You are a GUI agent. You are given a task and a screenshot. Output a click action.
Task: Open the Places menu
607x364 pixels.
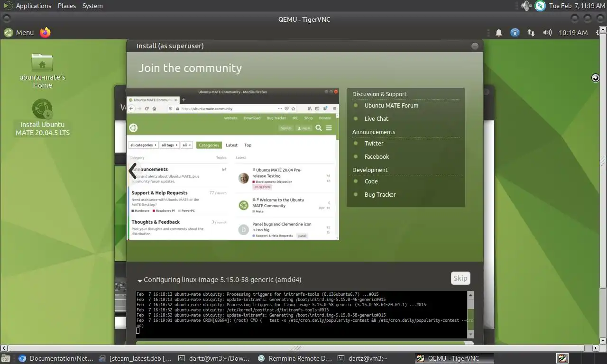point(67,6)
